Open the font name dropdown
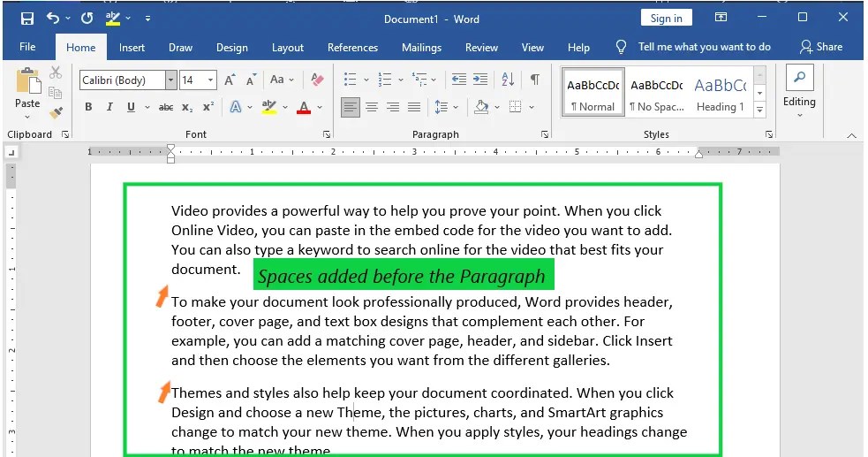Viewport: 868px width, 457px height. 170,80
